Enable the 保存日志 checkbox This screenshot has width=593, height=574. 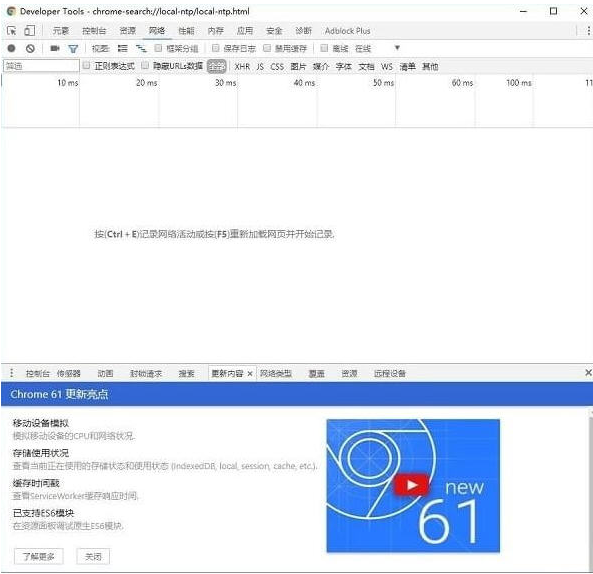point(216,48)
